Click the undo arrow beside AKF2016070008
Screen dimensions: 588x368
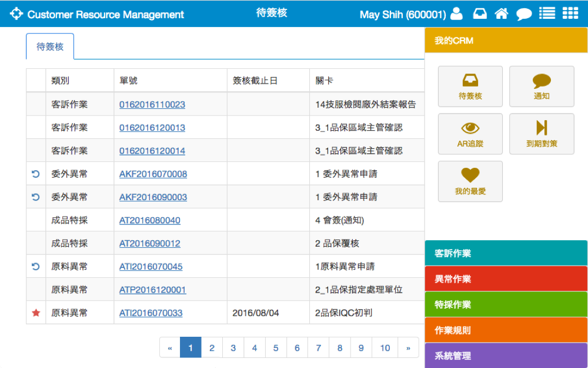pyautogui.click(x=36, y=174)
